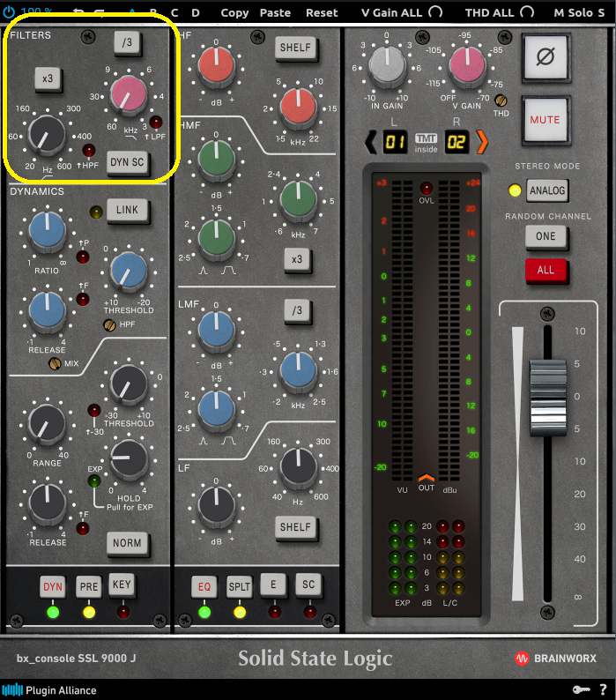Click the pink LPF frequency knob
This screenshot has width=616, height=700.
tap(128, 94)
